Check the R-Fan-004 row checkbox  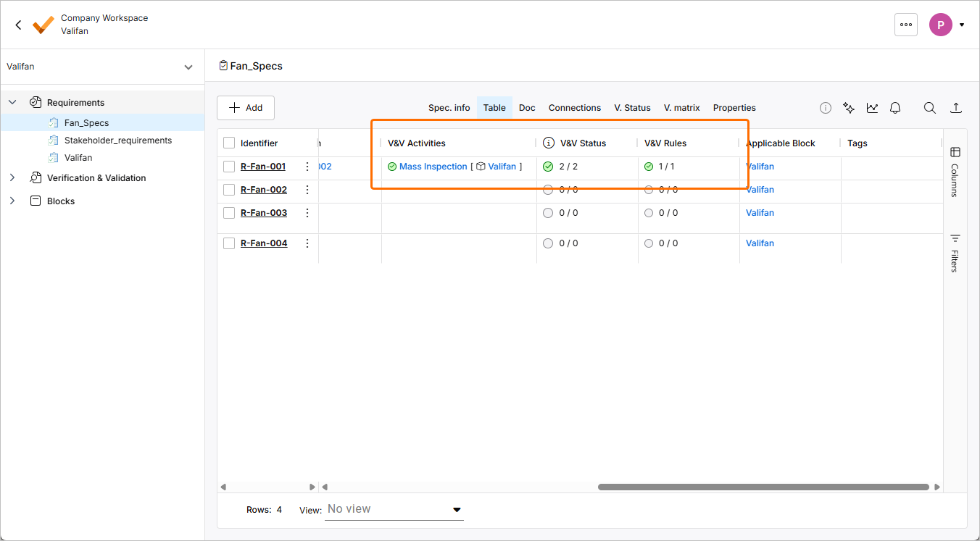(x=229, y=243)
